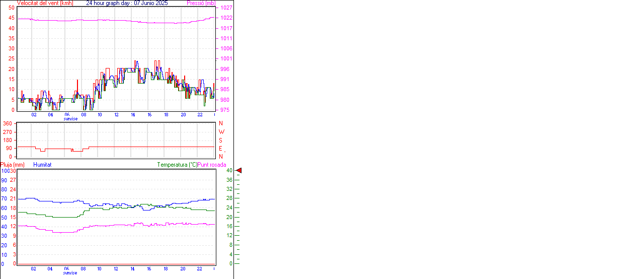Click the 'sunrise' label under the wind graph
The height and width of the screenshot is (279, 644).
(x=70, y=119)
